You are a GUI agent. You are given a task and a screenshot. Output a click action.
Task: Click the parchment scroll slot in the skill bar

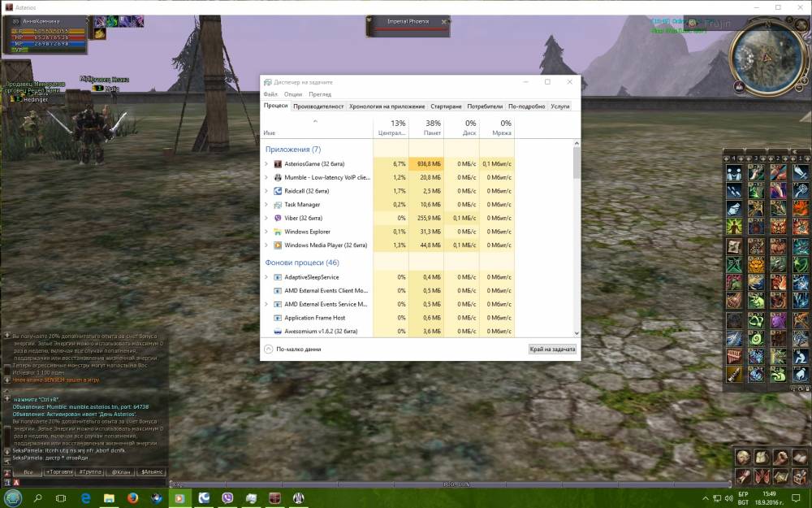click(x=734, y=245)
